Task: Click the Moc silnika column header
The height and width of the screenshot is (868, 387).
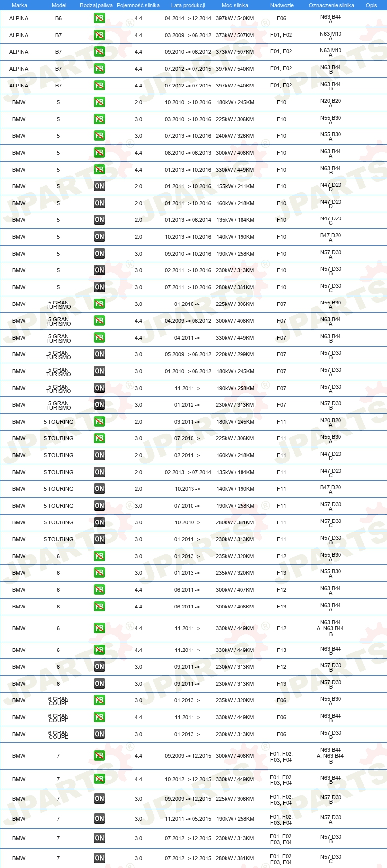Action: pyautogui.click(x=235, y=5)
